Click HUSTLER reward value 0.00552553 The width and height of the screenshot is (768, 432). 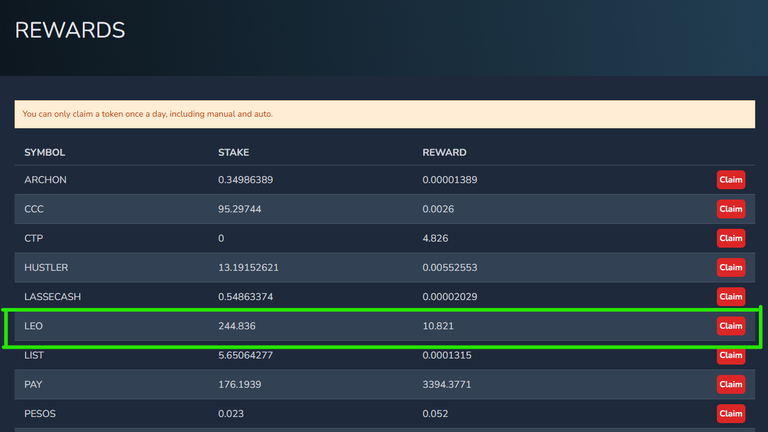point(450,267)
